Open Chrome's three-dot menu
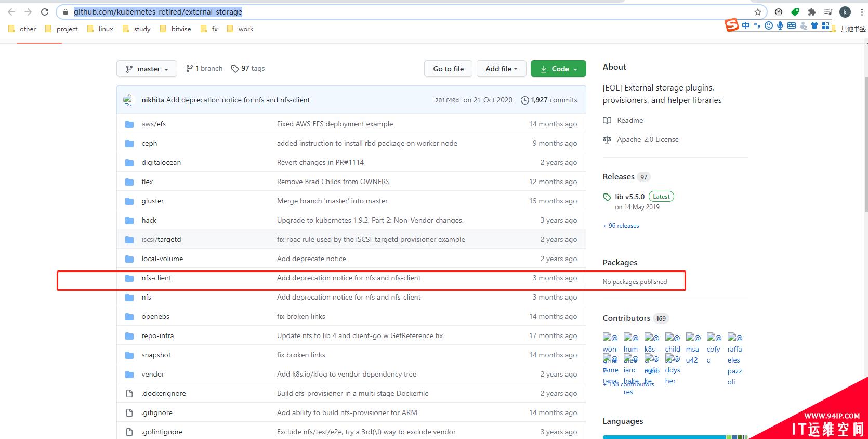 861,11
